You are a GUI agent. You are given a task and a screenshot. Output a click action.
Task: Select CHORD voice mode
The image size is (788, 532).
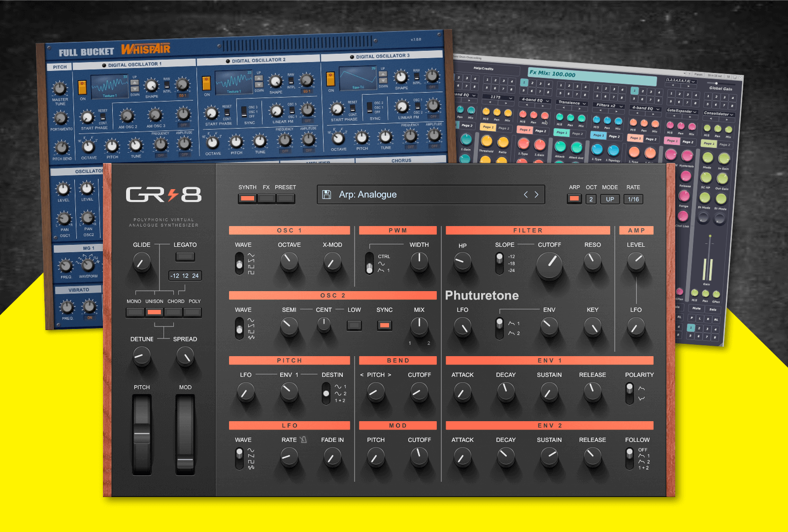(x=173, y=312)
